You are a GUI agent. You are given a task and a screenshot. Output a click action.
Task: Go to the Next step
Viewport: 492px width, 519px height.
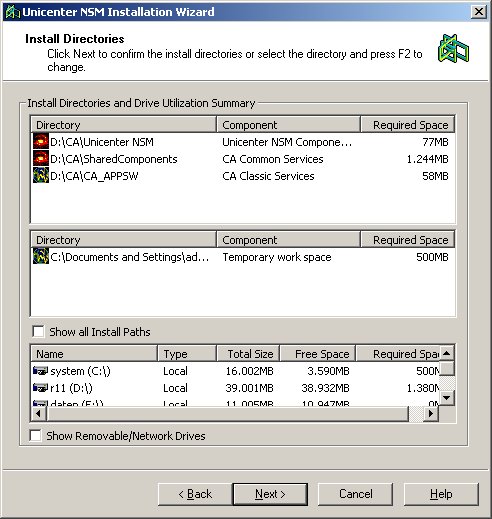point(270,494)
